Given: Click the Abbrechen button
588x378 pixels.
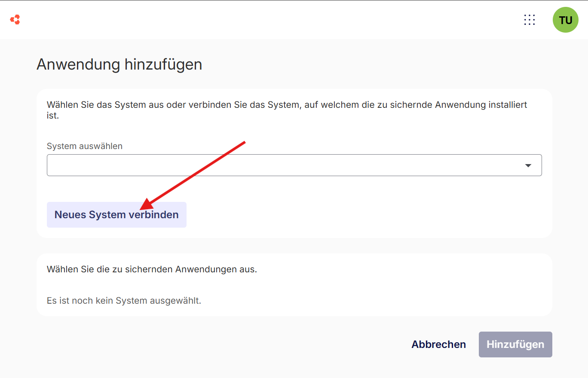Looking at the screenshot, I should (x=438, y=344).
